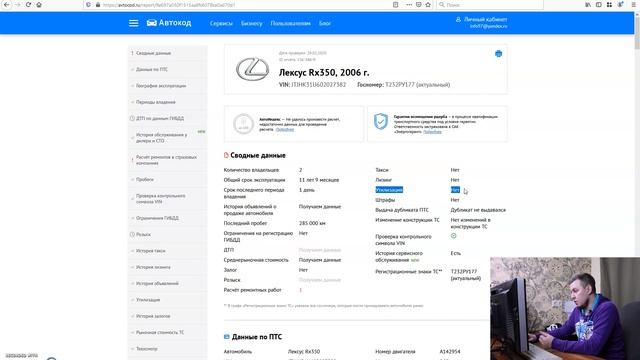The width and height of the screenshot is (640, 360).
Task: Open Подробнее link in guarantee card
Action: tap(432, 132)
